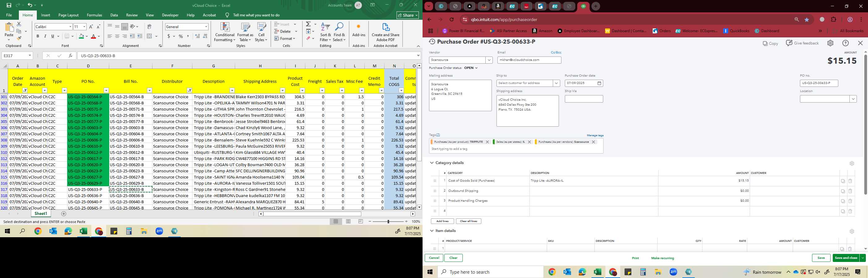Viewport: 868px width, 278px height.
Task: Open the Data ribbon tab
Action: tap(114, 15)
